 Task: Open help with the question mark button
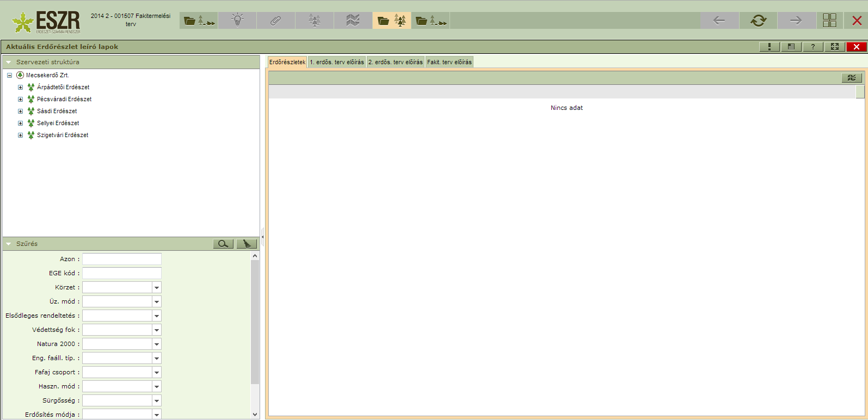(x=813, y=47)
